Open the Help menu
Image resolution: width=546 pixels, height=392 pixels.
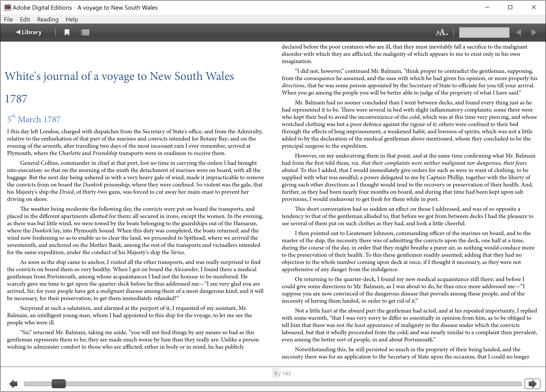tap(71, 19)
